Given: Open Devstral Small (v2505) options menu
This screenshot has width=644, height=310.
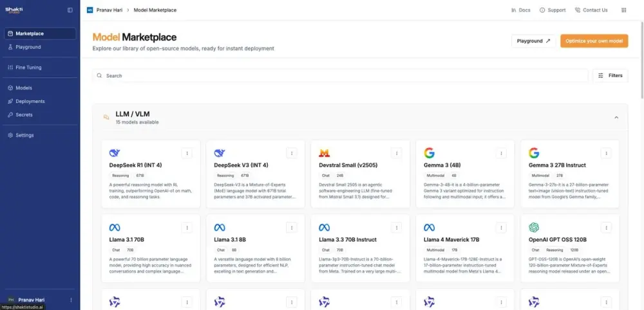Looking at the screenshot, I should [x=396, y=153].
